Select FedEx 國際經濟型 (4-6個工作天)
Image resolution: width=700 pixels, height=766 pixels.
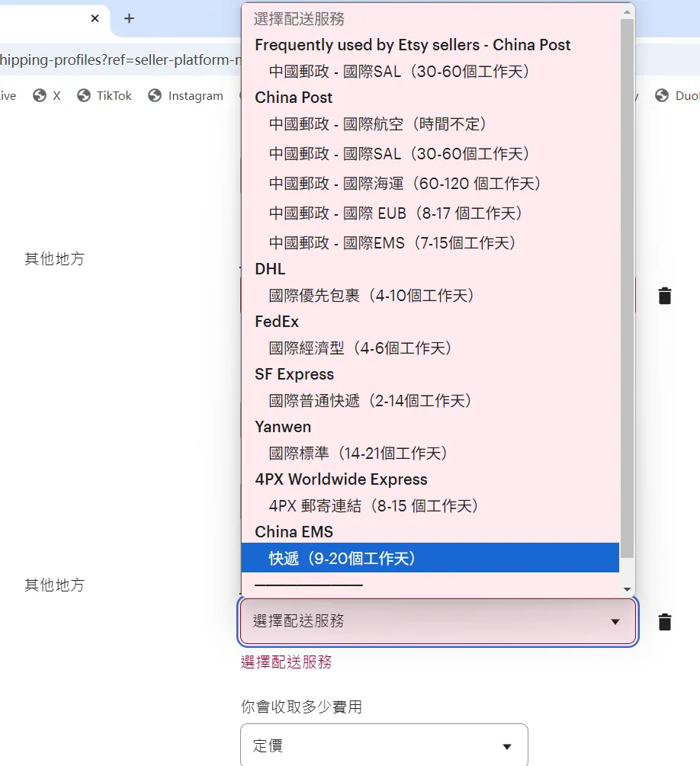coord(430,348)
